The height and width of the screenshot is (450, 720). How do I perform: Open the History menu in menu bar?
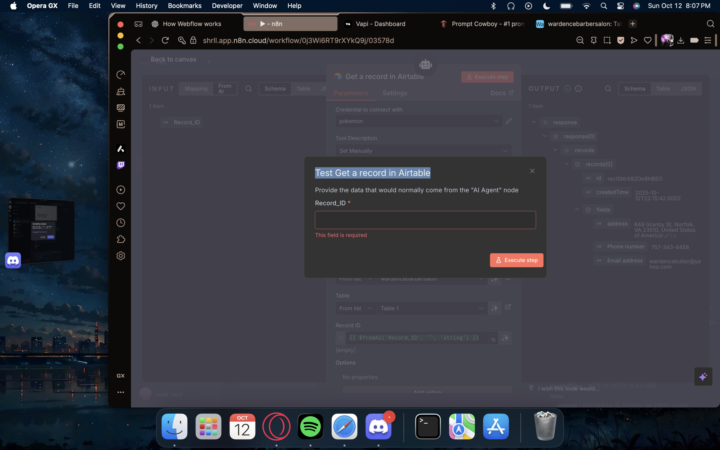[x=146, y=6]
